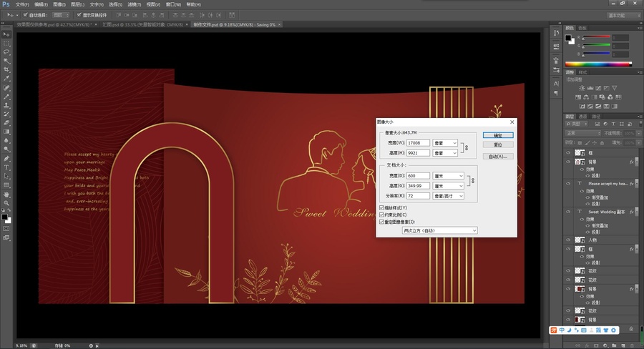Add a Curves adjustment
Image resolution: width=644 pixels, height=349 pixels.
point(598,88)
